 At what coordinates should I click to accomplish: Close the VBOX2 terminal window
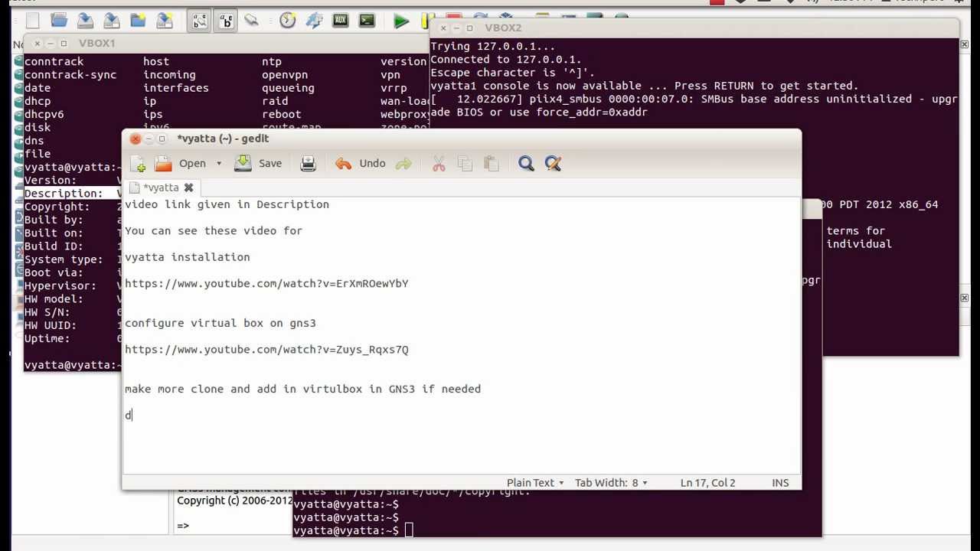point(443,28)
